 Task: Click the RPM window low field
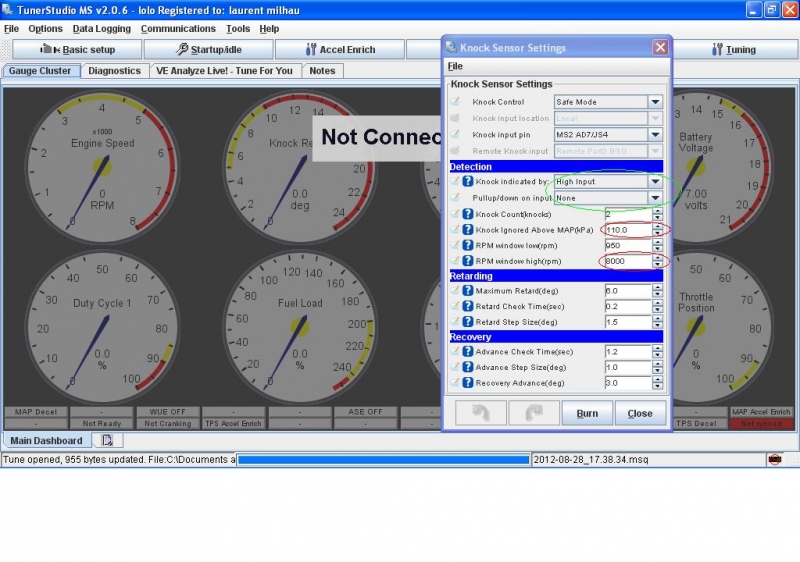tap(628, 245)
